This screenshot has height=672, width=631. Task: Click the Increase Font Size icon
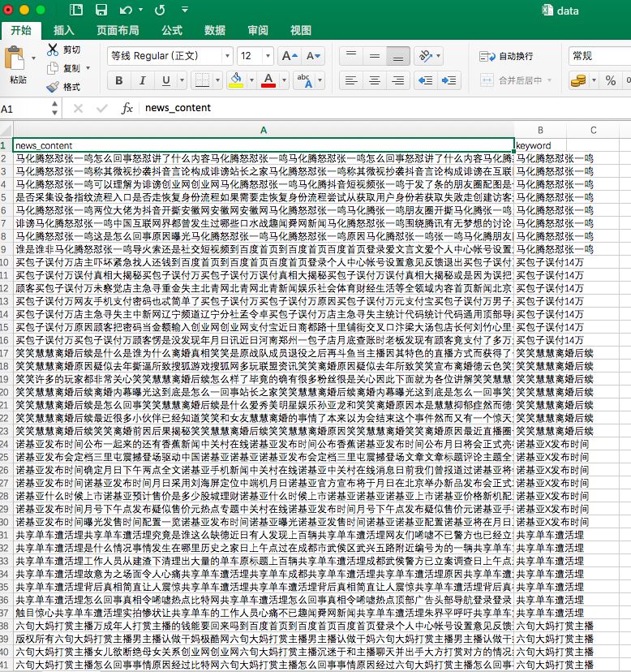tap(290, 56)
